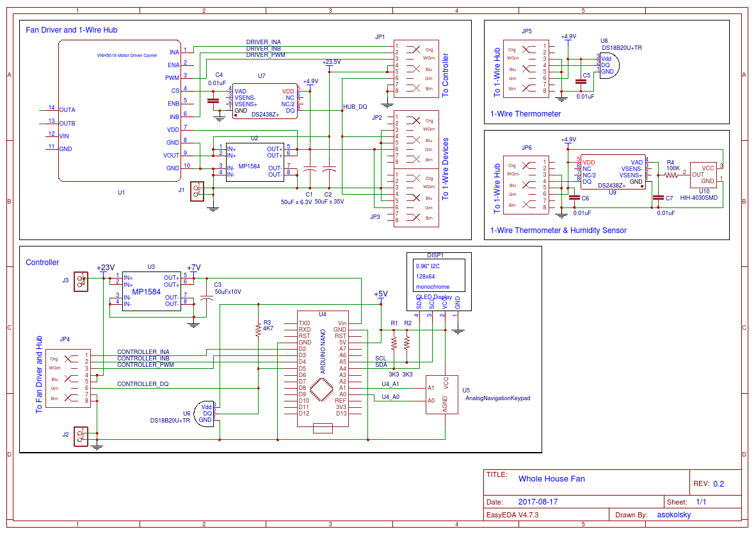Click the J2 connector symbol
Image resolution: width=756 pixels, height=534 pixels.
click(81, 437)
